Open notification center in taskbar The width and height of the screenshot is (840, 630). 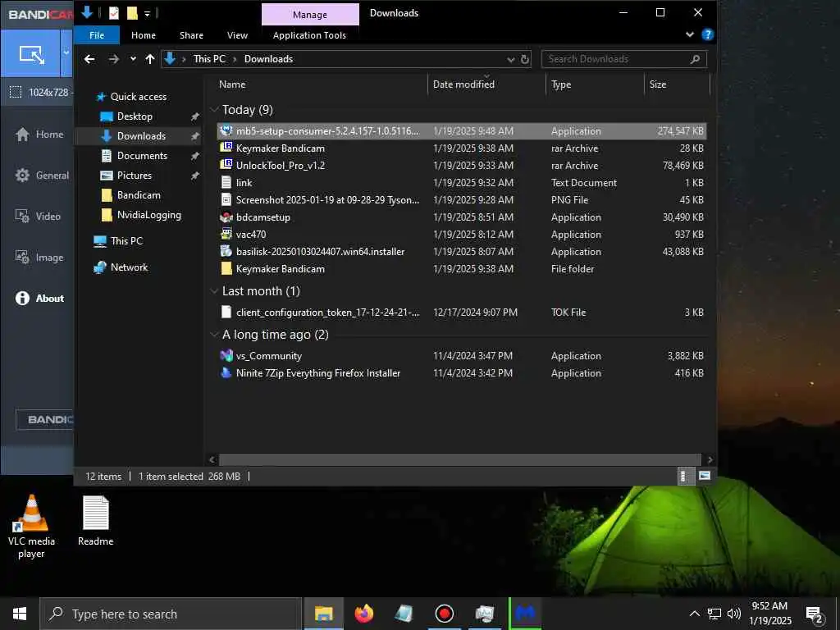pos(815,614)
